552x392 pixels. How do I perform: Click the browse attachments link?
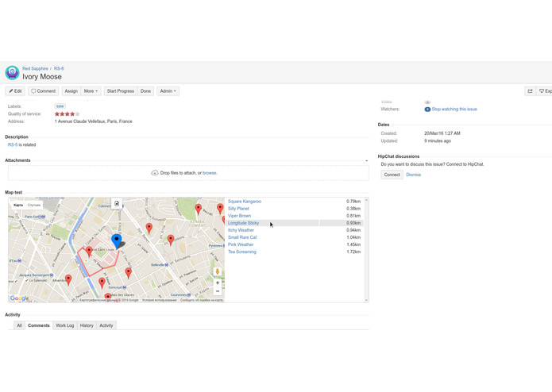click(x=210, y=173)
